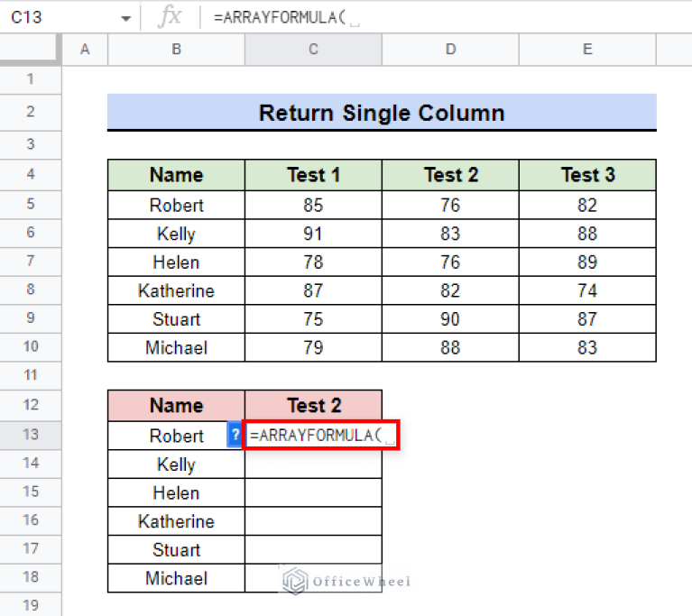Viewport: 692px width, 616px height.
Task: Select the row 13 header
Action: tap(31, 435)
